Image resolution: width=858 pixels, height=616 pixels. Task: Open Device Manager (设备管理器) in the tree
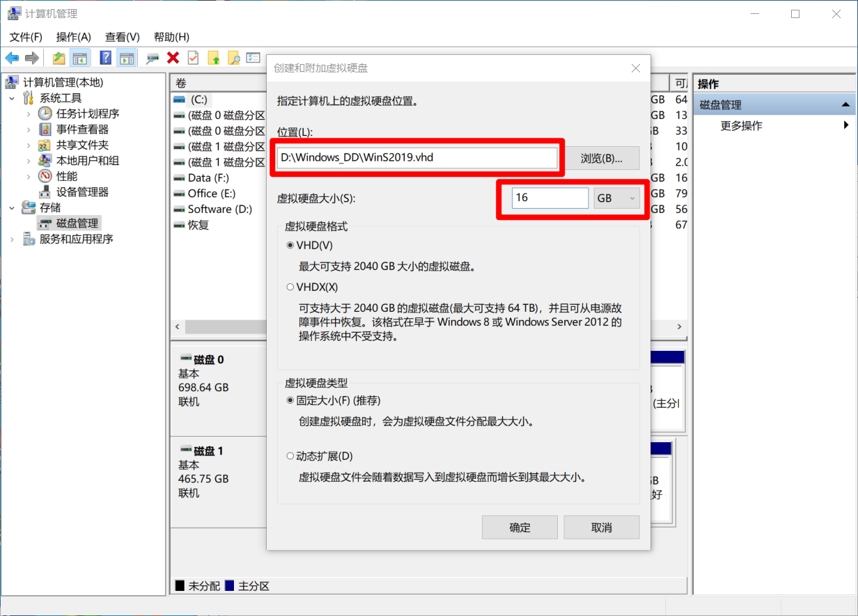tap(82, 192)
